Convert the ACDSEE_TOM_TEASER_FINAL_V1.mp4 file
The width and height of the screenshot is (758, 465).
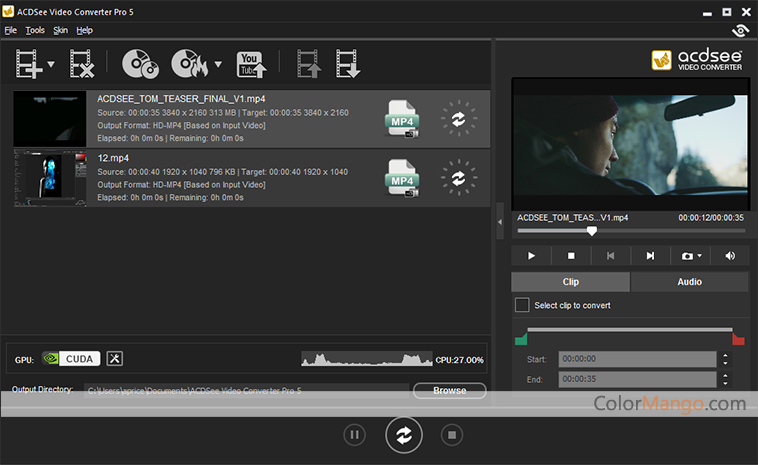tap(459, 118)
